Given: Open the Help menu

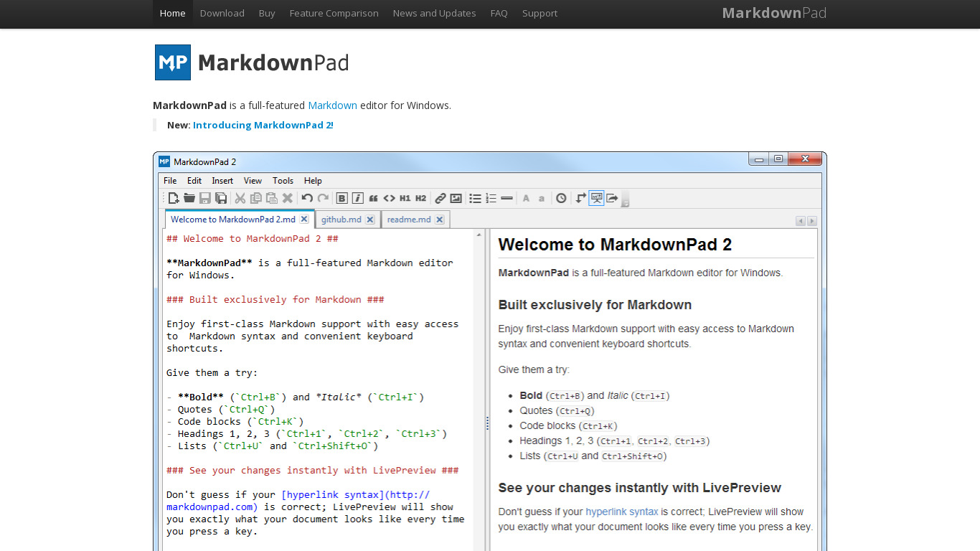Looking at the screenshot, I should [313, 181].
